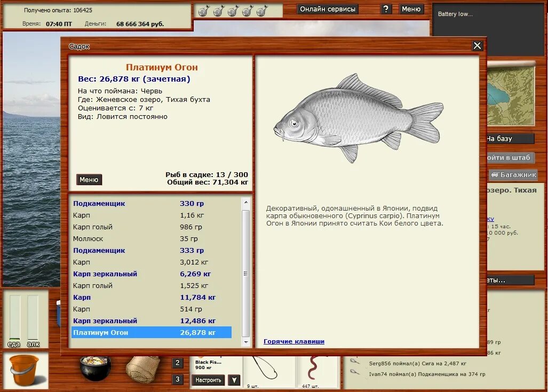View the Платинум Огон fish illustration
Screen dimensions: 548x392
358,118
